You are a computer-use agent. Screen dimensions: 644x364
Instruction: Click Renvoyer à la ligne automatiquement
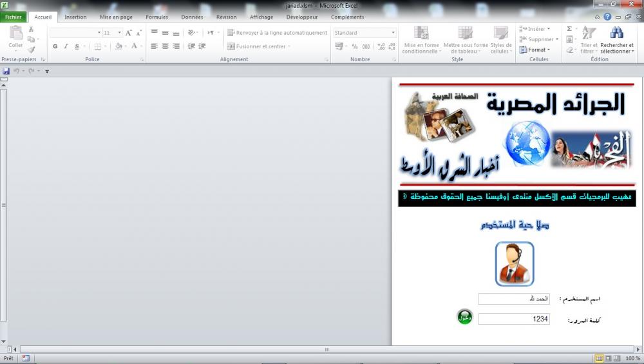(277, 32)
